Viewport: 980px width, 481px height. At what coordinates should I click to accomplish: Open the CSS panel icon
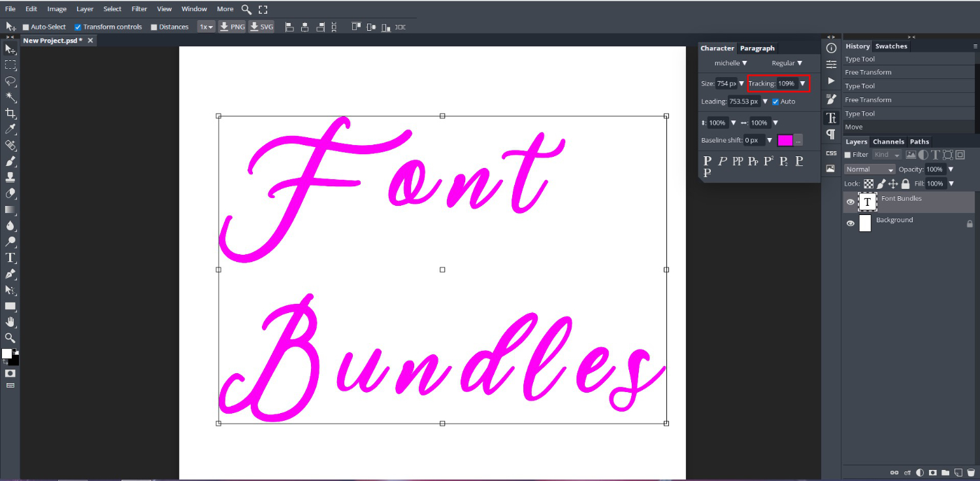[831, 153]
